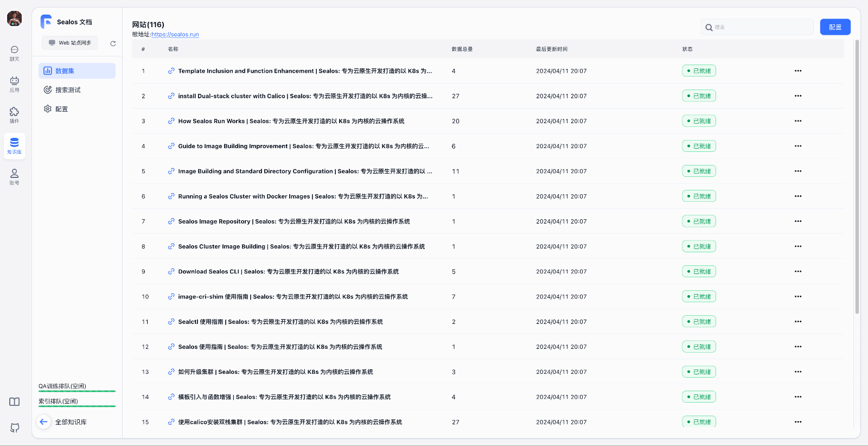Open the chat (聊天) sidebar icon
The width and height of the screenshot is (868, 446).
pos(14,53)
